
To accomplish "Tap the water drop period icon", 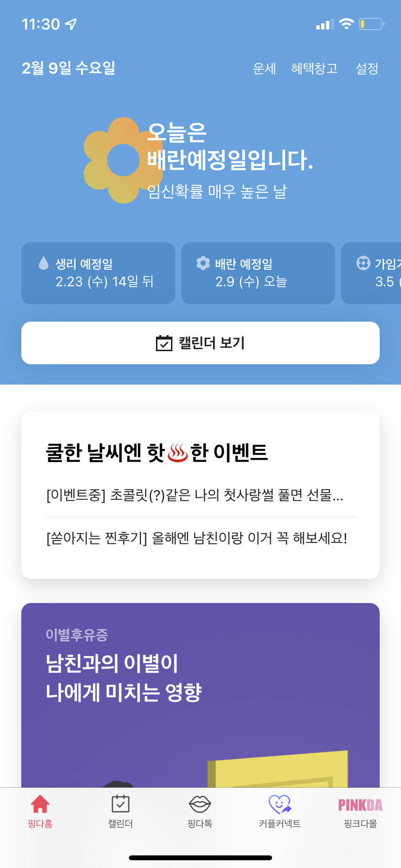I will pos(44,263).
